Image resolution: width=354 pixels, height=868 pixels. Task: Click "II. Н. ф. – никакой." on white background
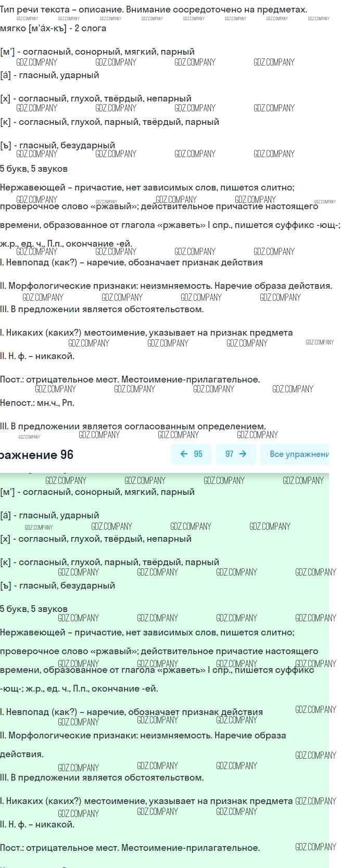[37, 356]
